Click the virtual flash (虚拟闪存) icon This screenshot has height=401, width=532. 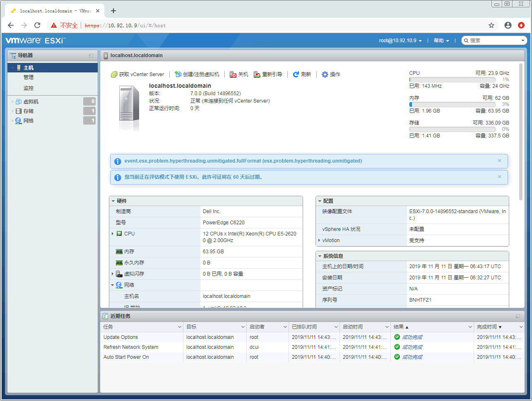tap(119, 274)
